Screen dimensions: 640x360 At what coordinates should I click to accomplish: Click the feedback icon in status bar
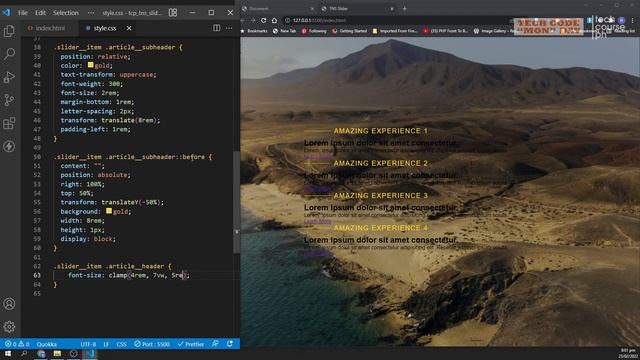coord(215,344)
